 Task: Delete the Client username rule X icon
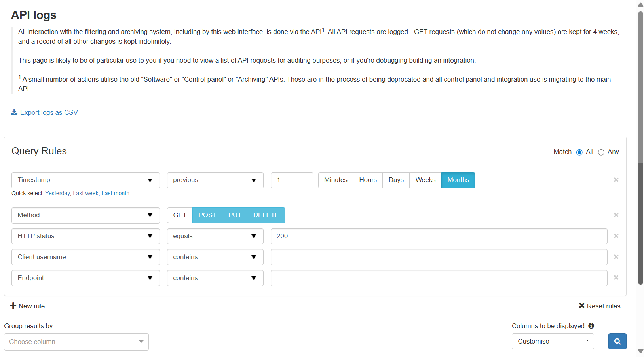click(x=616, y=257)
